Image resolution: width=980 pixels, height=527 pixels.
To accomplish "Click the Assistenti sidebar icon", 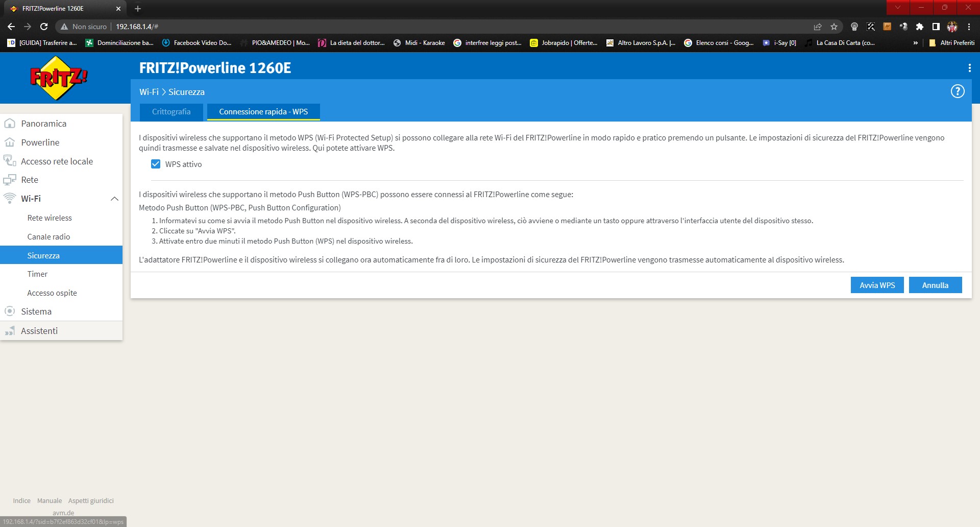I will (x=10, y=331).
